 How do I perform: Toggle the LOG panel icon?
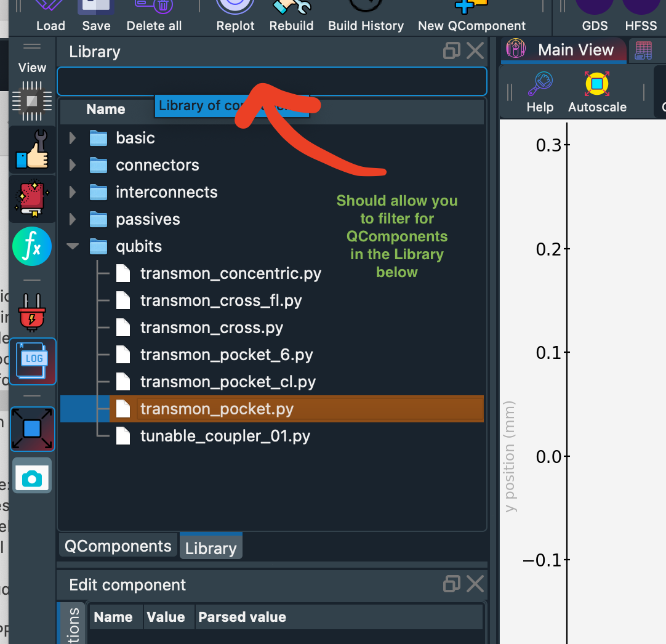(x=32, y=361)
